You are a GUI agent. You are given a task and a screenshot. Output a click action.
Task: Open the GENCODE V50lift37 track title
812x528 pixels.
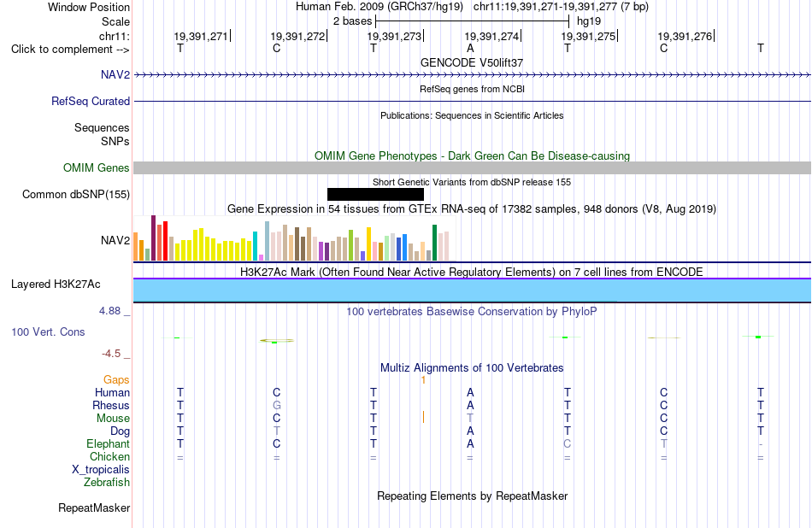(x=472, y=62)
